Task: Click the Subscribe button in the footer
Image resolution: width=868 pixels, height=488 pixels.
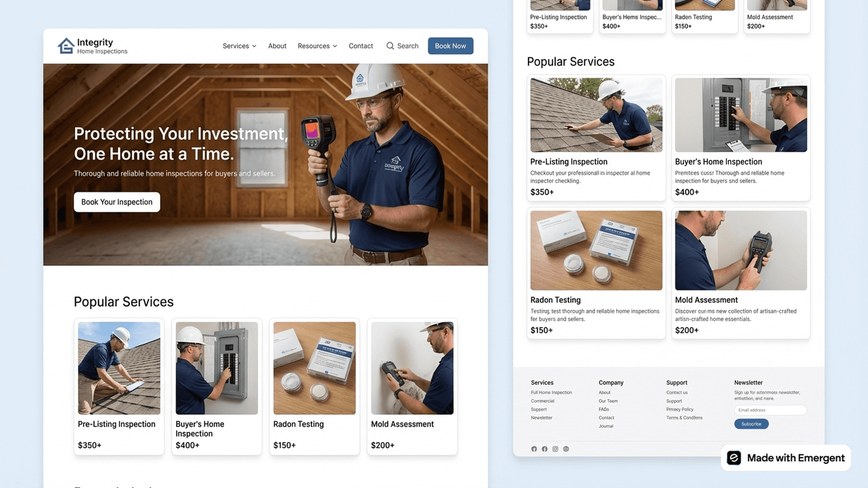Action: tap(751, 424)
